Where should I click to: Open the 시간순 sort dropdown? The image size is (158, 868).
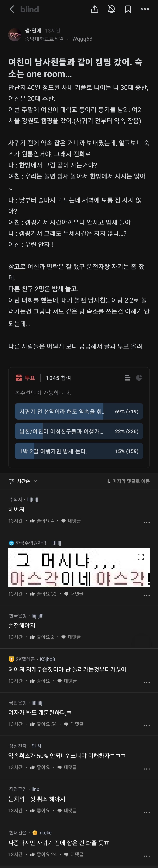[x=23, y=481]
